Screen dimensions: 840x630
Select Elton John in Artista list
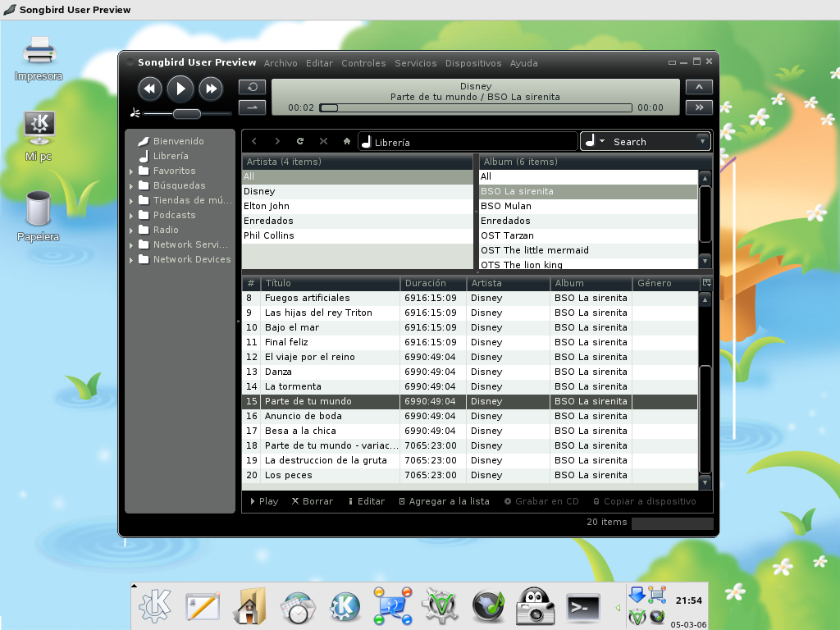tap(358, 206)
